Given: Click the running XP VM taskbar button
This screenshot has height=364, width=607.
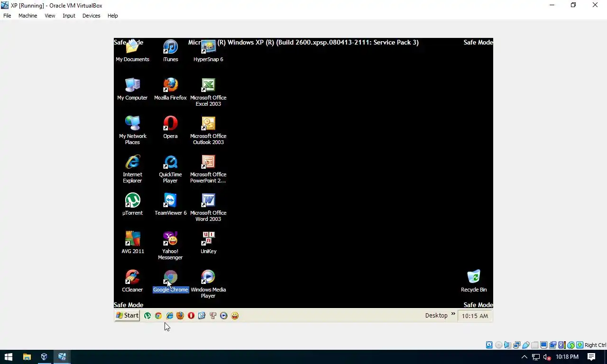Looking at the screenshot, I should [x=62, y=357].
